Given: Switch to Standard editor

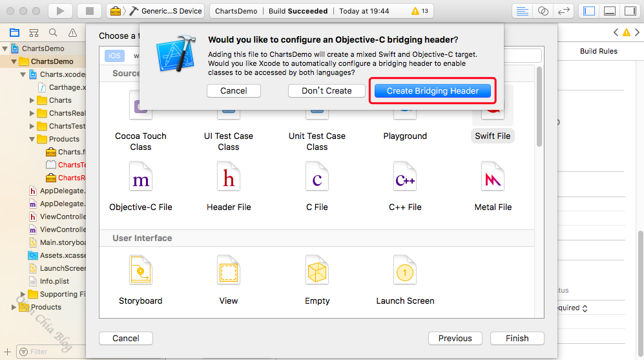Looking at the screenshot, I should click(x=522, y=11).
